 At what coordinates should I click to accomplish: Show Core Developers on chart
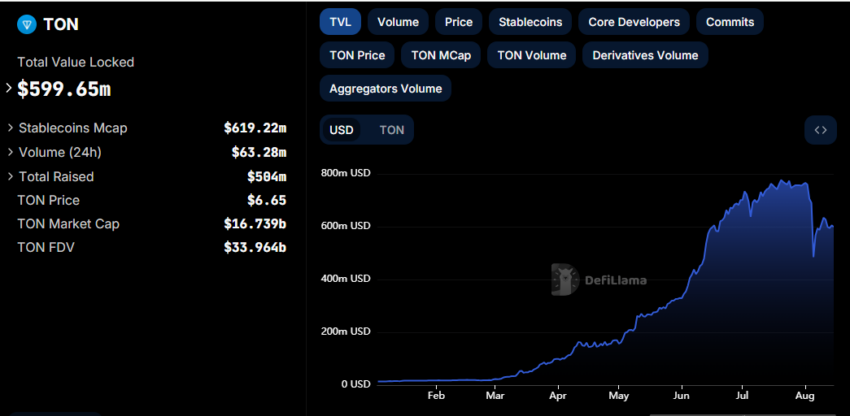pyautogui.click(x=634, y=22)
